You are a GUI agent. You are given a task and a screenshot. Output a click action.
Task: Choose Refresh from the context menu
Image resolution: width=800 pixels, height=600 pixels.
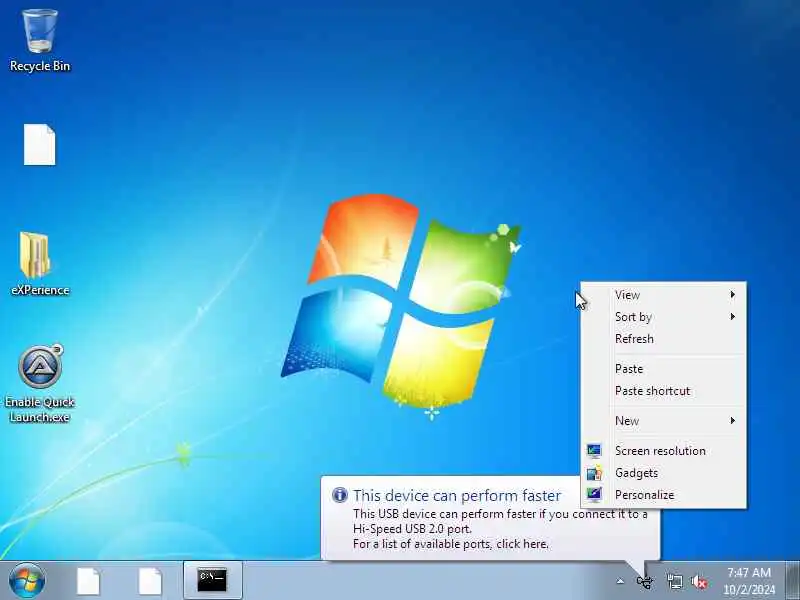[663, 339]
